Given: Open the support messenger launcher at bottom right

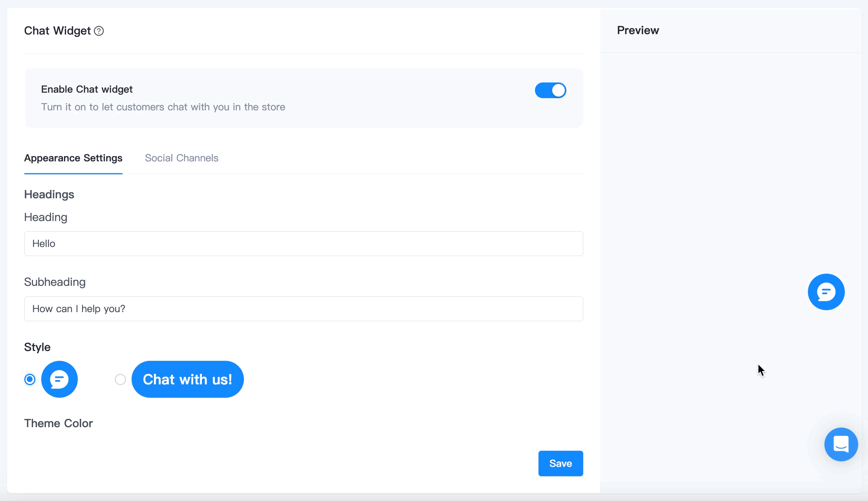Looking at the screenshot, I should click(x=841, y=444).
